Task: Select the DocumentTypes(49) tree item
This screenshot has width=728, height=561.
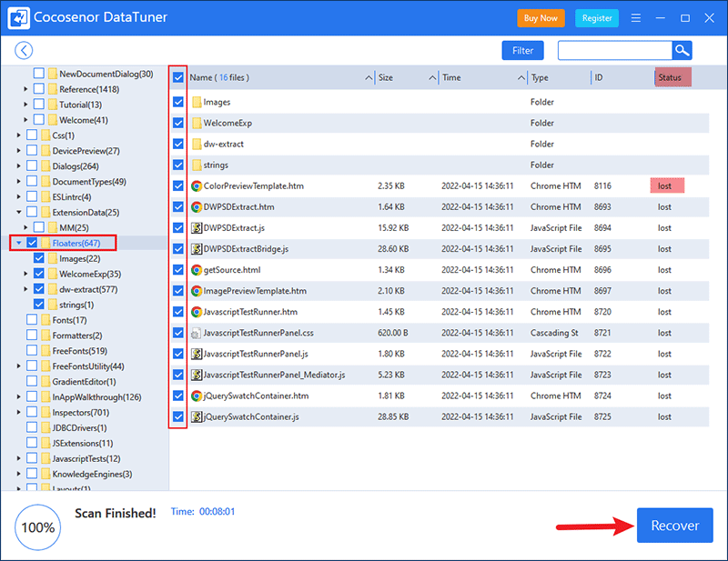Action: point(89,182)
